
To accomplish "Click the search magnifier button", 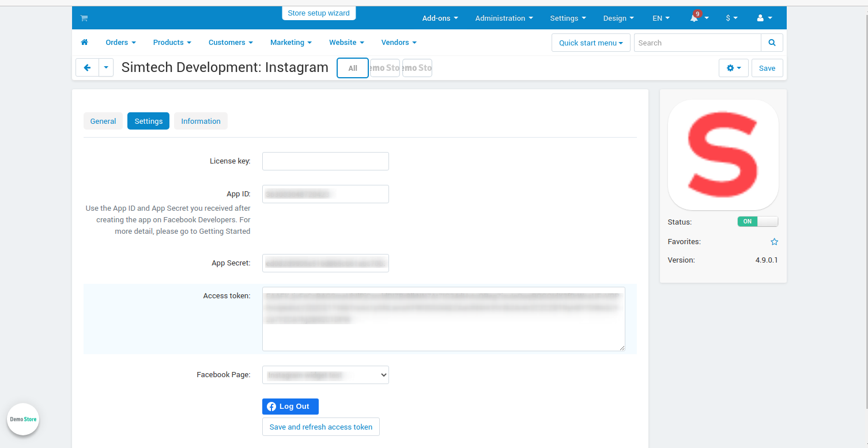I will (x=772, y=43).
